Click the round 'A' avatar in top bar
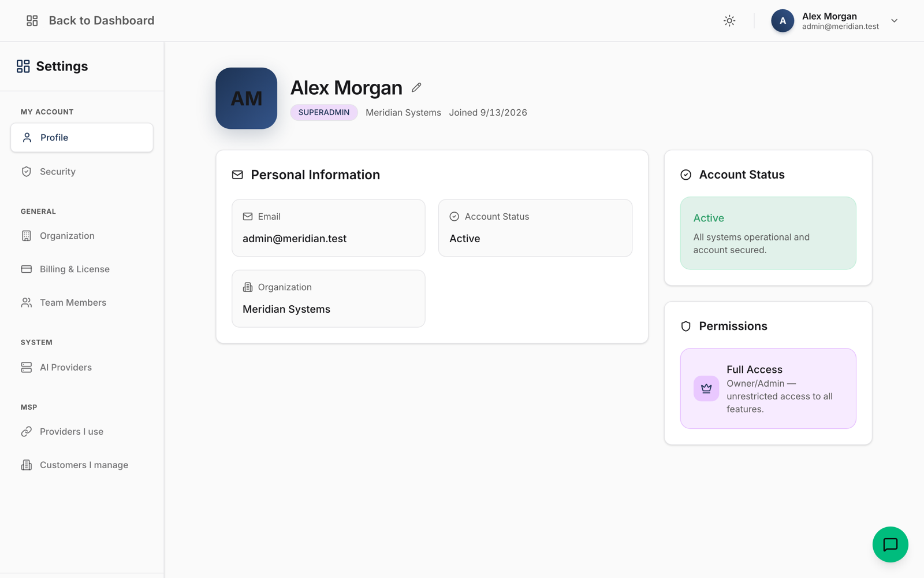924x578 pixels. pos(783,21)
